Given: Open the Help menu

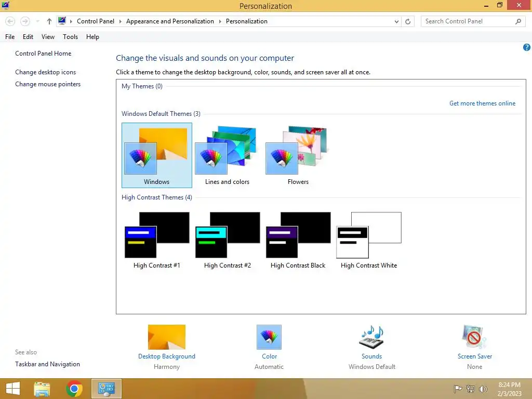Looking at the screenshot, I should coord(92,37).
